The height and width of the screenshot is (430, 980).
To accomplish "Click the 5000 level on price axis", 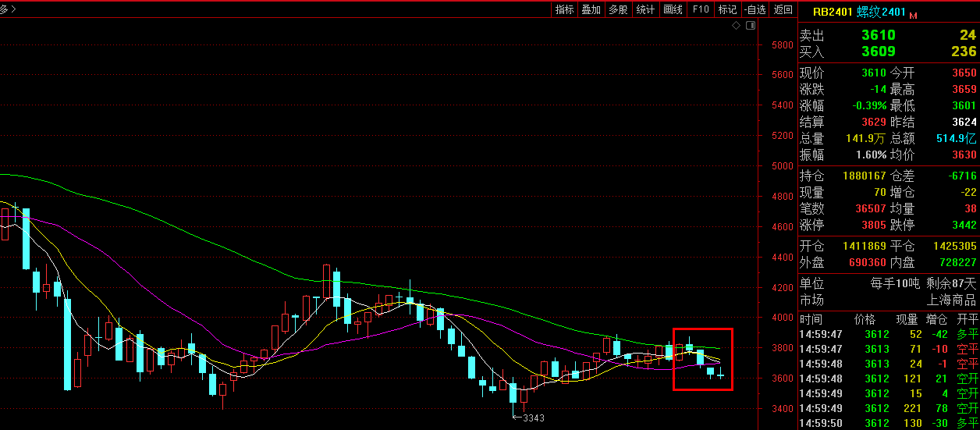I will [782, 166].
